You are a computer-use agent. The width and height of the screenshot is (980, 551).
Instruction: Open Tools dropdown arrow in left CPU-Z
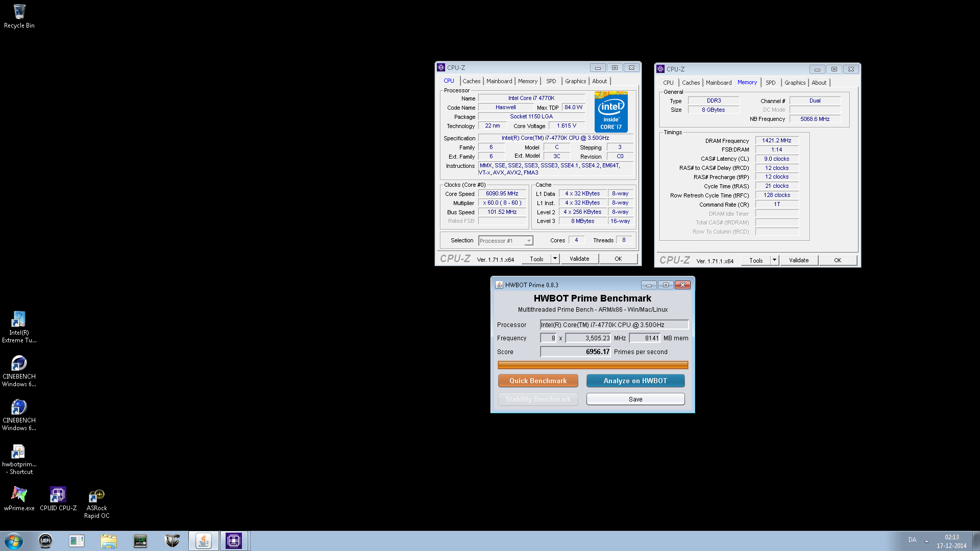(555, 259)
